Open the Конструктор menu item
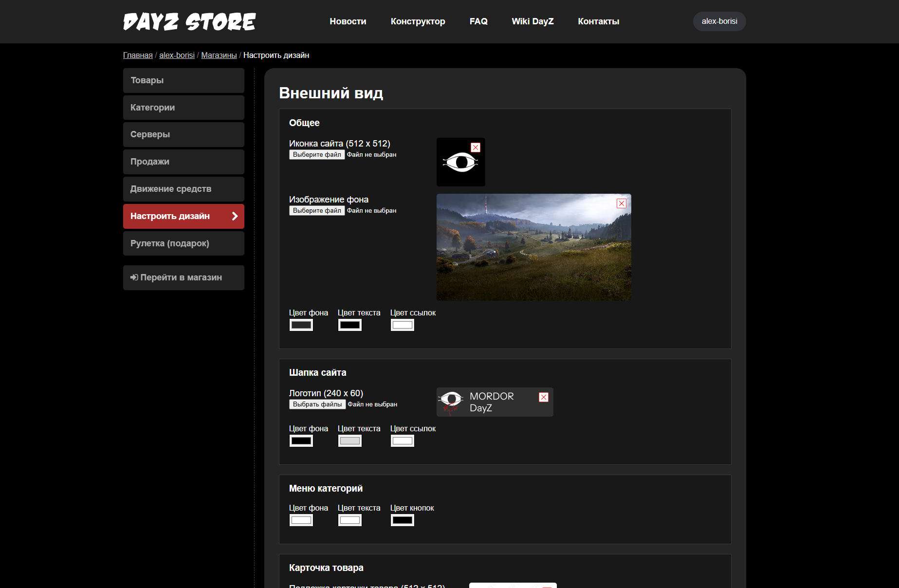 click(418, 21)
